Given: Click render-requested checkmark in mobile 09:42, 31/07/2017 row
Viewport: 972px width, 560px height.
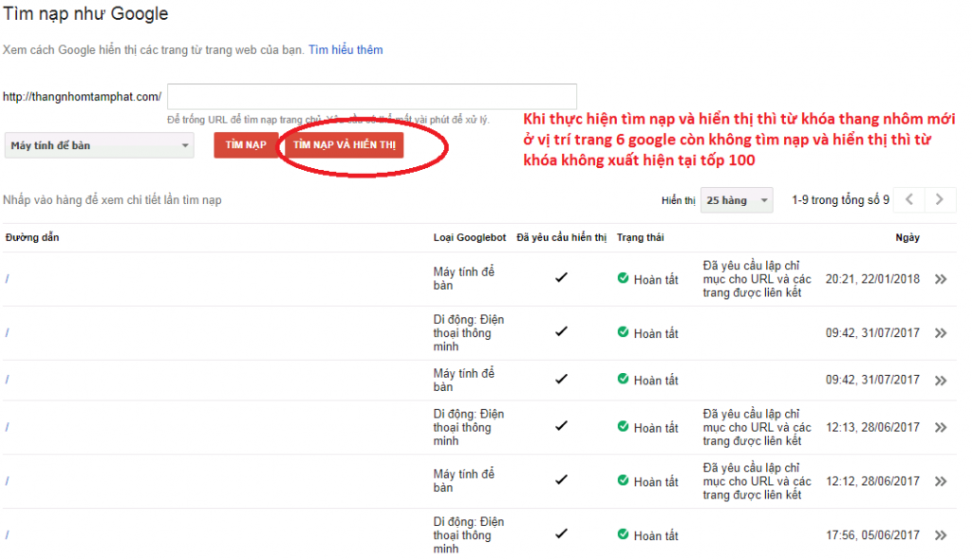Looking at the screenshot, I should click(561, 332).
